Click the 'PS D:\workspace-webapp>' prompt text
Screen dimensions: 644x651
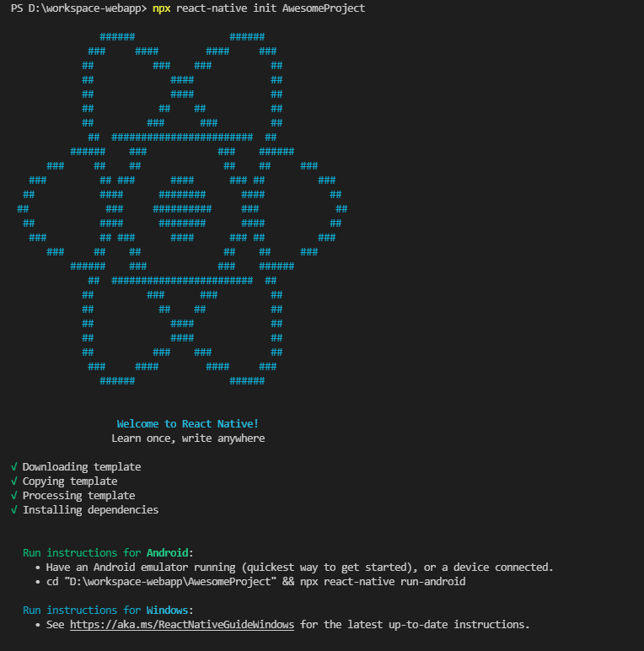(x=79, y=8)
